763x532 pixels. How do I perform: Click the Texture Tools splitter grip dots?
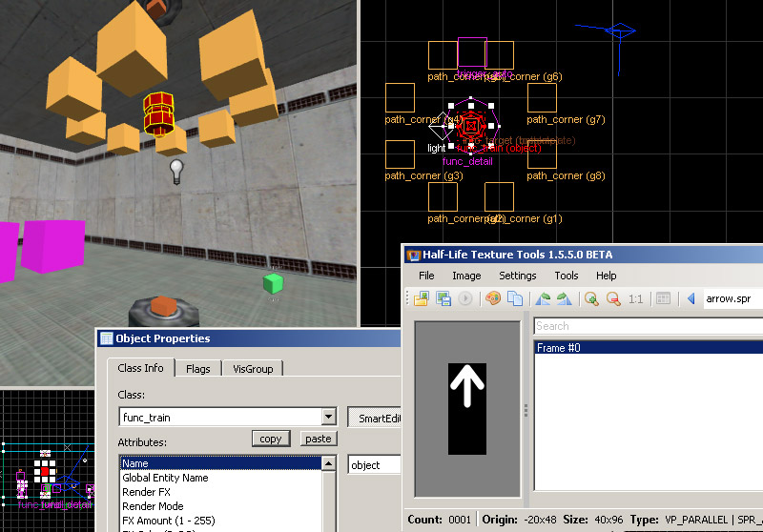(526, 410)
